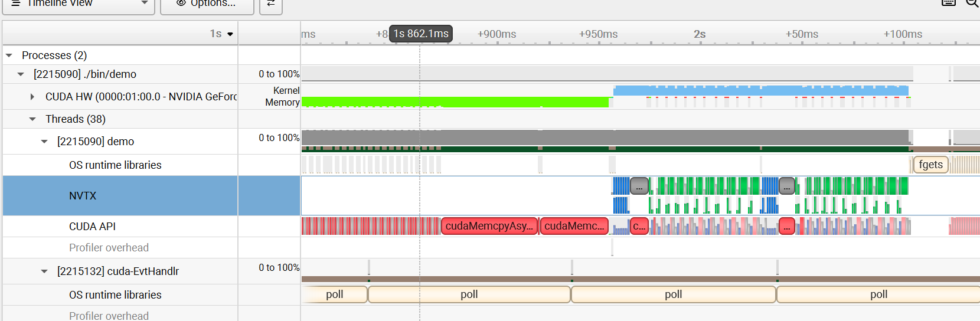Click the magnifier zoom icon at top right
This screenshot has width=980, height=321.
tap(972, 3)
